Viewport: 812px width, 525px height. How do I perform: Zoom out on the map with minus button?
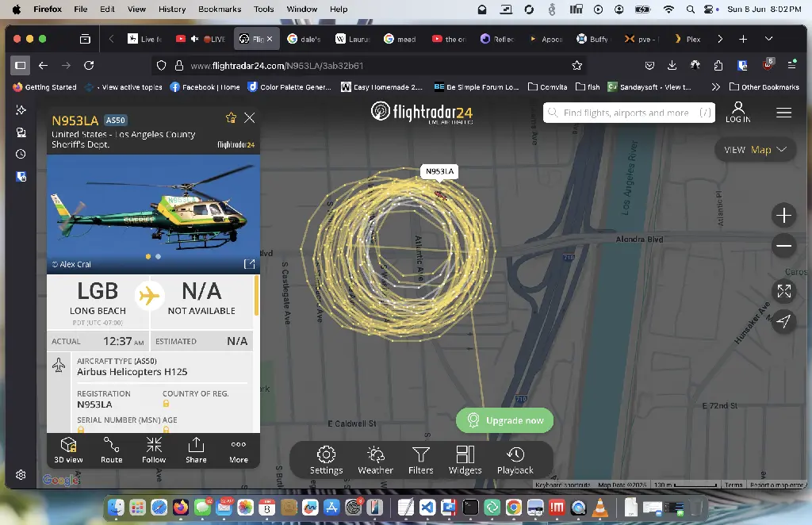[783, 245]
